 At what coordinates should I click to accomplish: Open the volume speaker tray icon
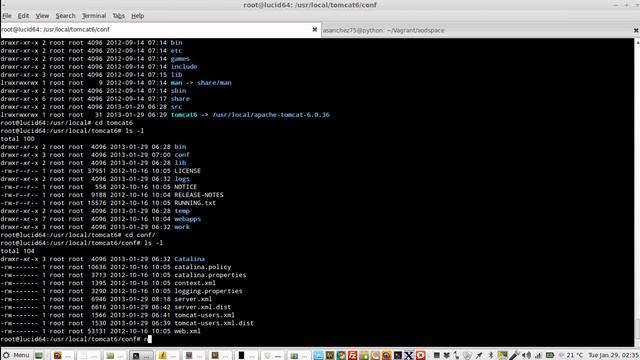[x=527, y=356]
